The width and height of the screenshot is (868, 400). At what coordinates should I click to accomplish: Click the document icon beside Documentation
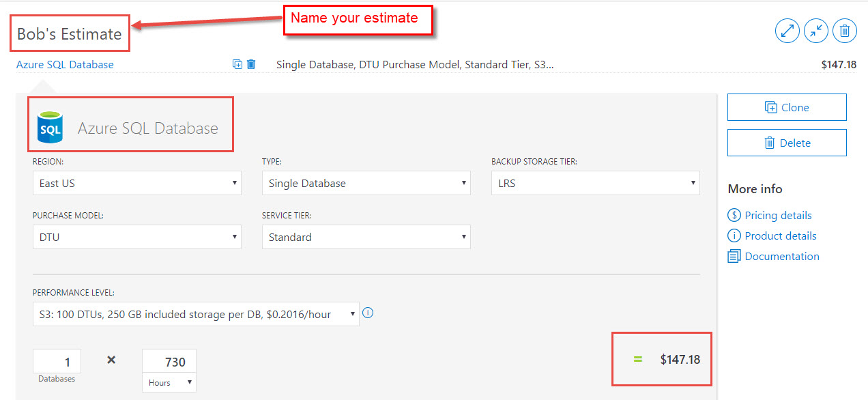(734, 256)
